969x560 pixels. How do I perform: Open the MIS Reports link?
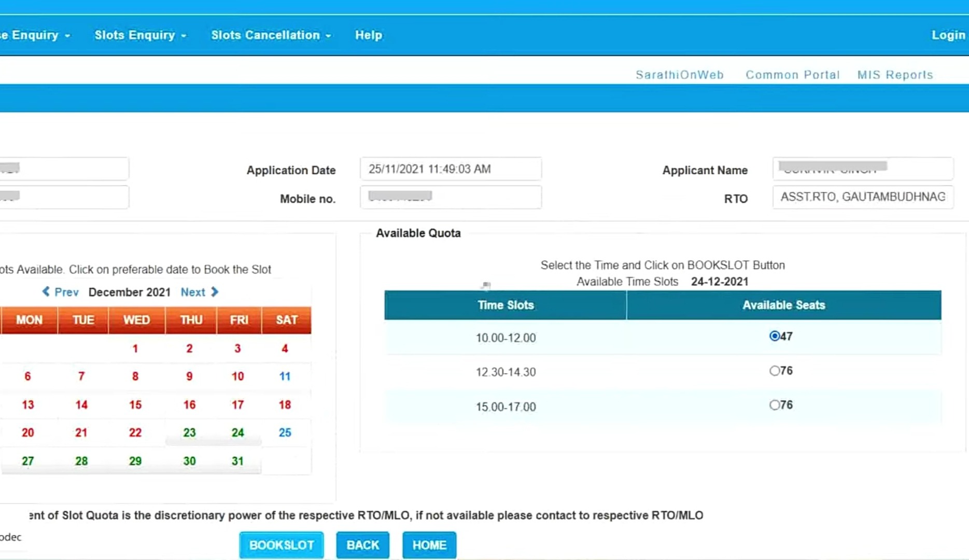click(x=895, y=75)
